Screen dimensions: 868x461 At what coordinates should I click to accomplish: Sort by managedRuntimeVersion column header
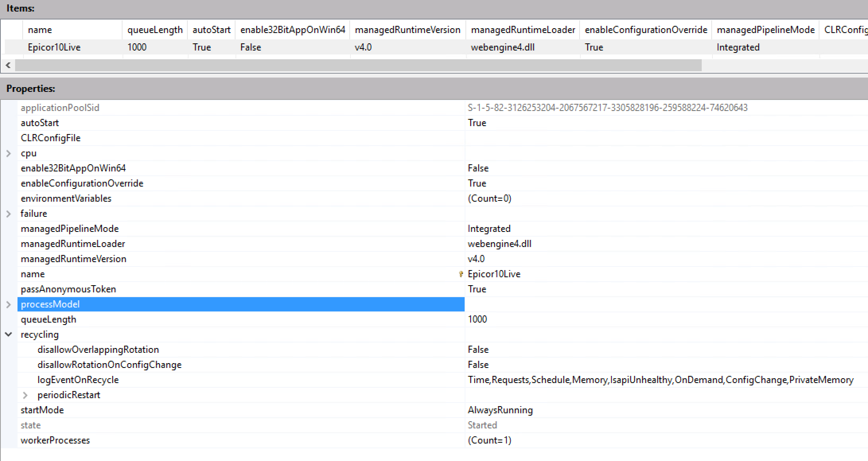(407, 30)
